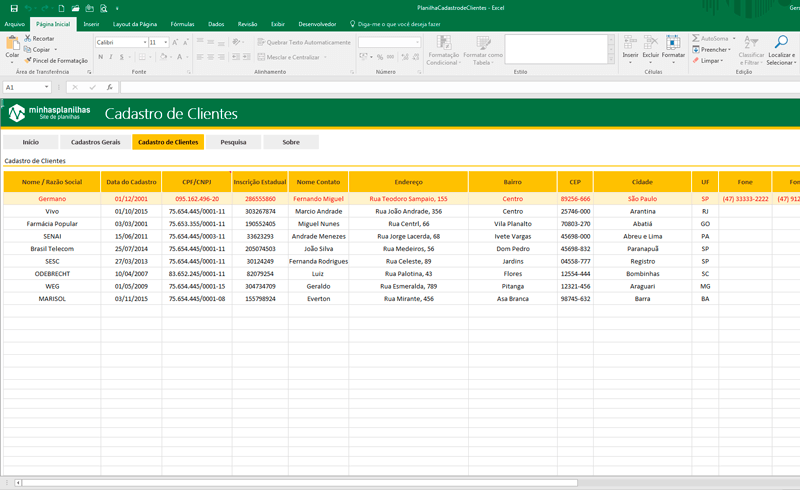Click the Colar clipboard icon
The image size is (800, 490).
pyautogui.click(x=12, y=42)
